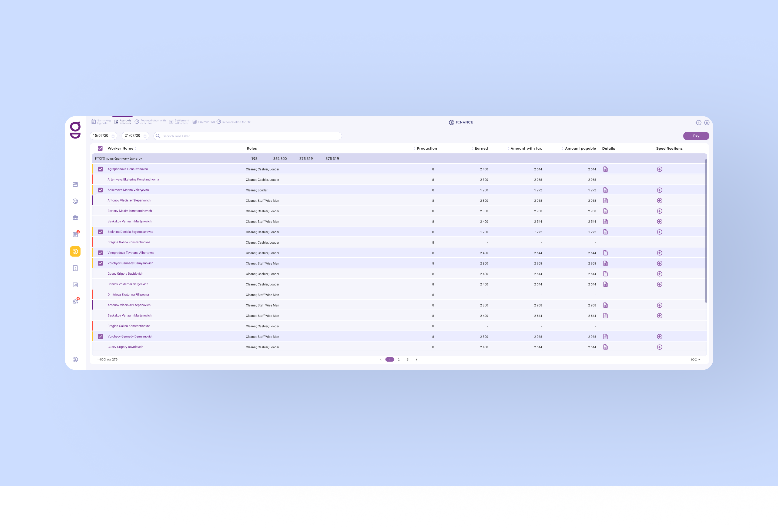778x532 pixels.
Task: Toggle the select-all checkbox in table header
Action: [100, 148]
